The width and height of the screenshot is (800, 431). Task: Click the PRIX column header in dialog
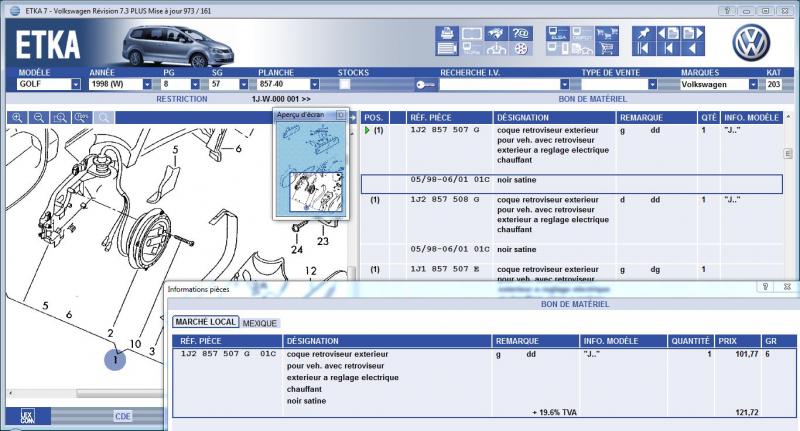(x=738, y=341)
